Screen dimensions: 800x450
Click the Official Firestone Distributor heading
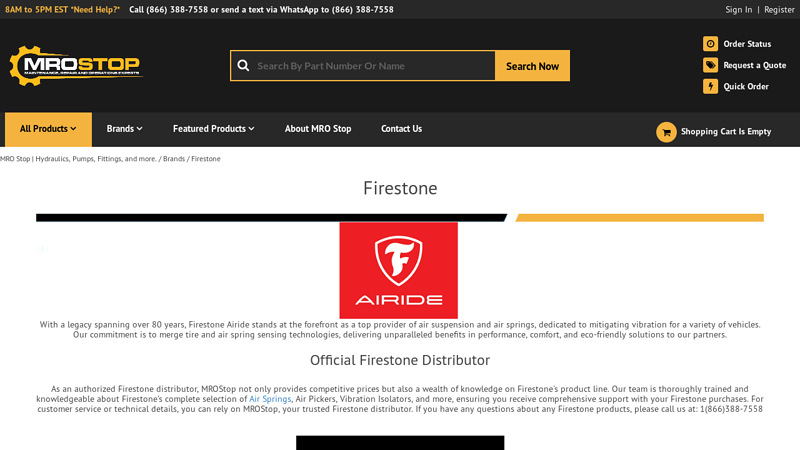[x=400, y=360]
